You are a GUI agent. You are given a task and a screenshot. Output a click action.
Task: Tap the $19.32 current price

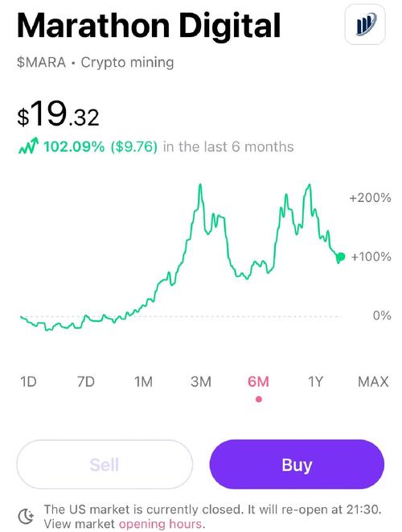[x=58, y=114]
